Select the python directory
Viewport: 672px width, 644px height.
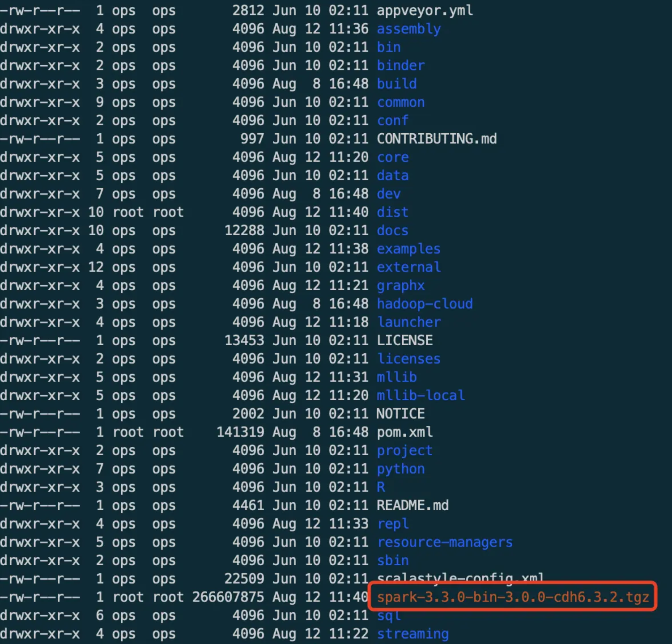[400, 469]
